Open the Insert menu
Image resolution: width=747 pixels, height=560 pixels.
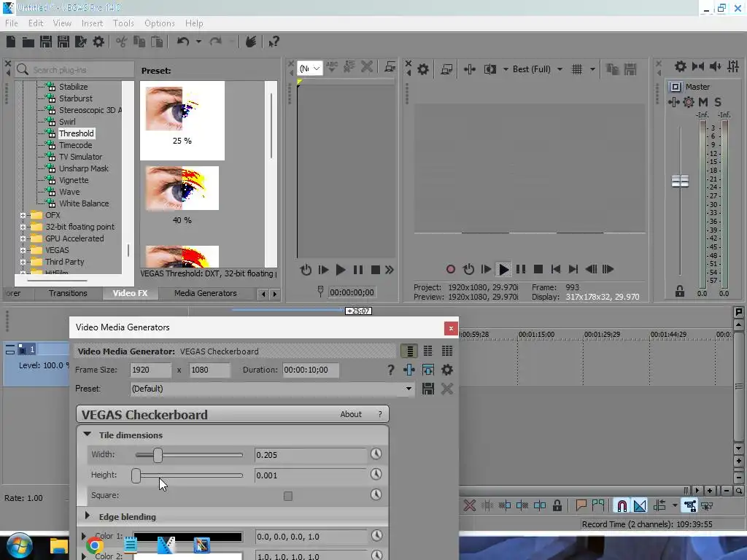click(x=92, y=23)
